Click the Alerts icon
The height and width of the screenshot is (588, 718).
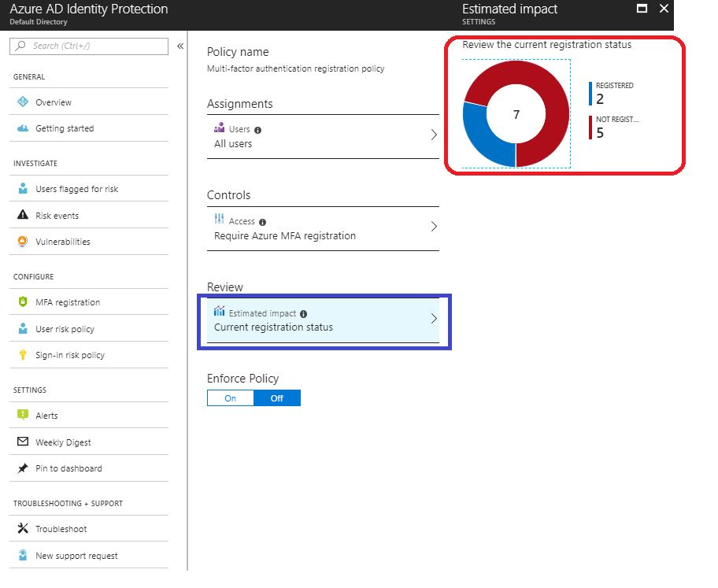(24, 415)
